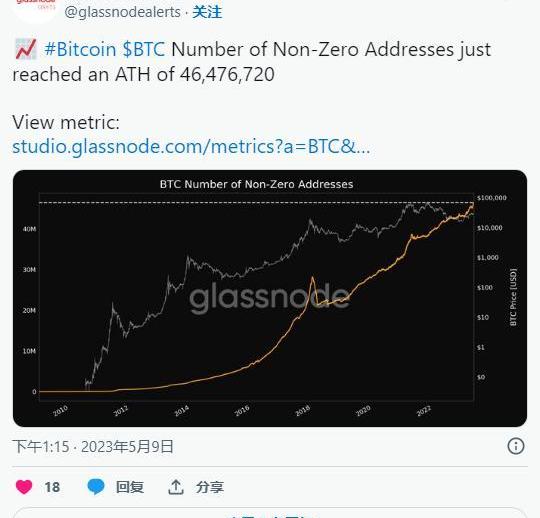Click the tweet text mentioning ATH of 46,476,720

pyautogui.click(x=251, y=62)
